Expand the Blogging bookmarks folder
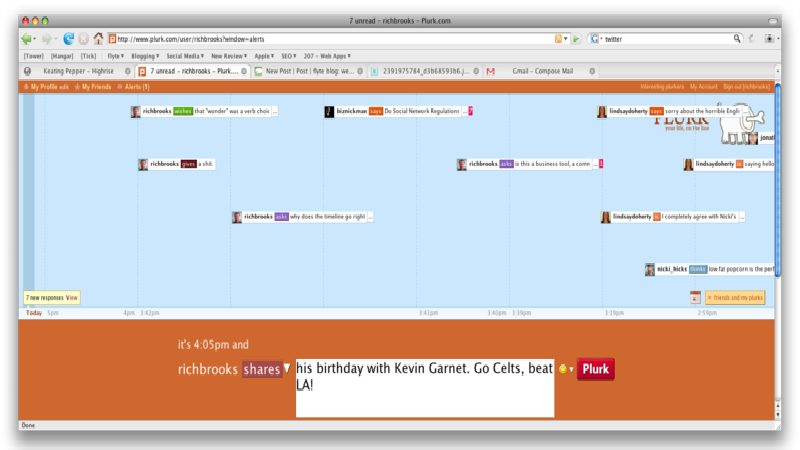The height and width of the screenshot is (450, 800). point(145,56)
